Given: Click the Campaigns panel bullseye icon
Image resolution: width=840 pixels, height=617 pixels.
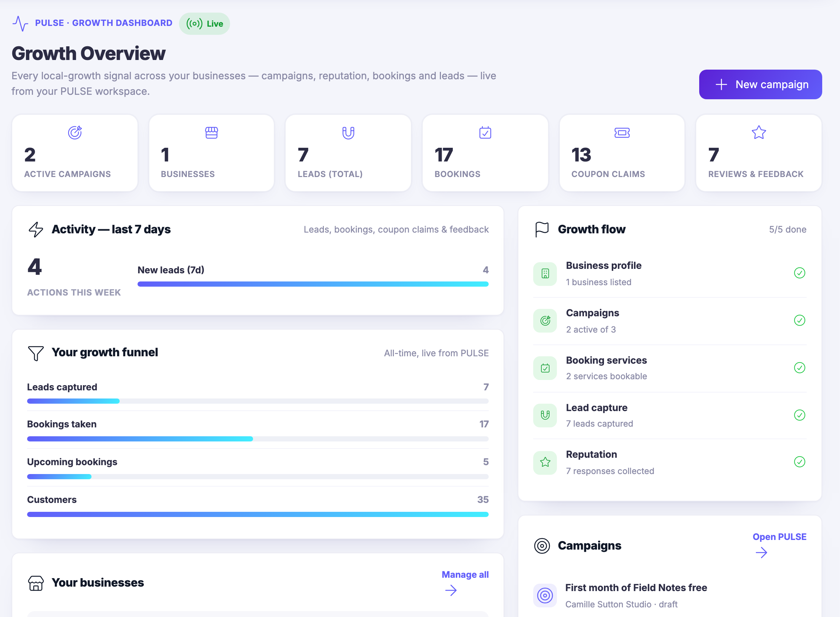Looking at the screenshot, I should [542, 546].
